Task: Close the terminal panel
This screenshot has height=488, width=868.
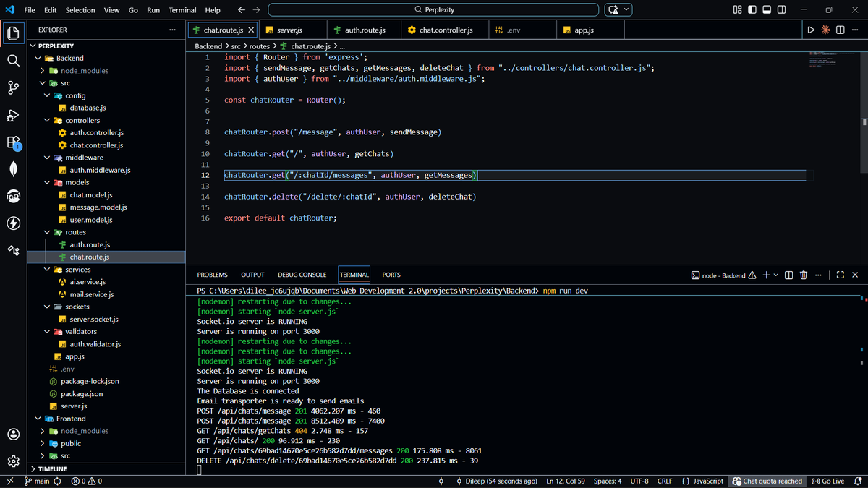Action: tap(855, 275)
